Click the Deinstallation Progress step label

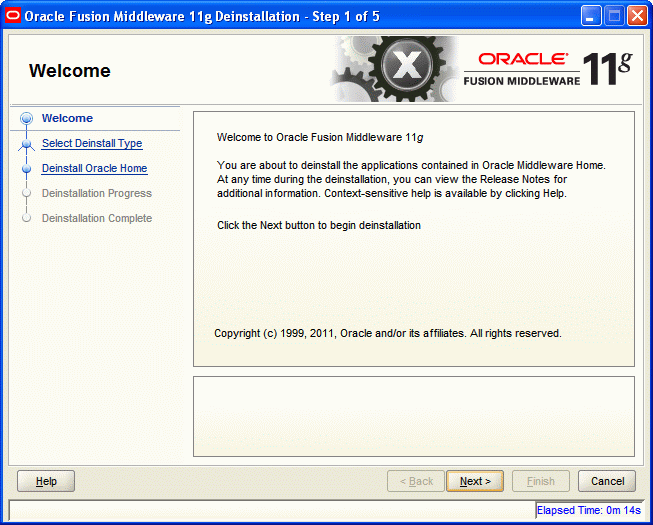(x=97, y=193)
